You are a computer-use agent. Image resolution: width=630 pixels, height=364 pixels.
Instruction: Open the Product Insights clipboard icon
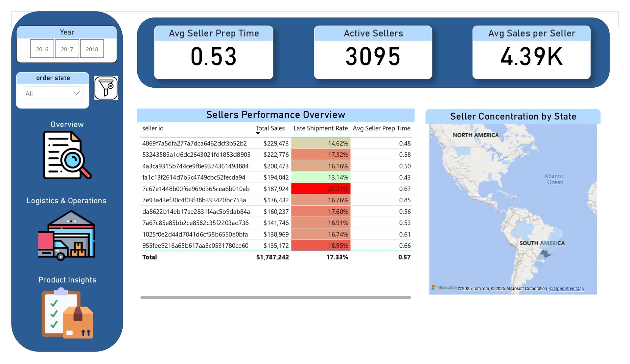67,314
